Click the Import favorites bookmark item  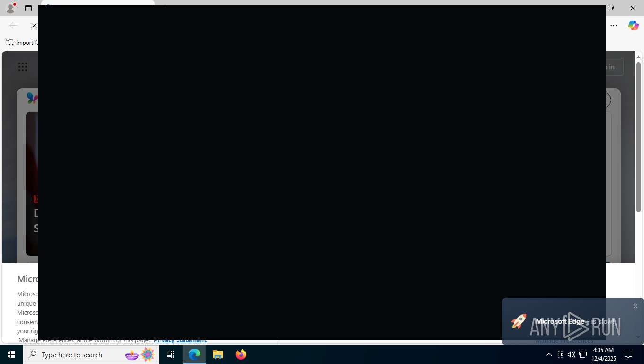coord(21,43)
